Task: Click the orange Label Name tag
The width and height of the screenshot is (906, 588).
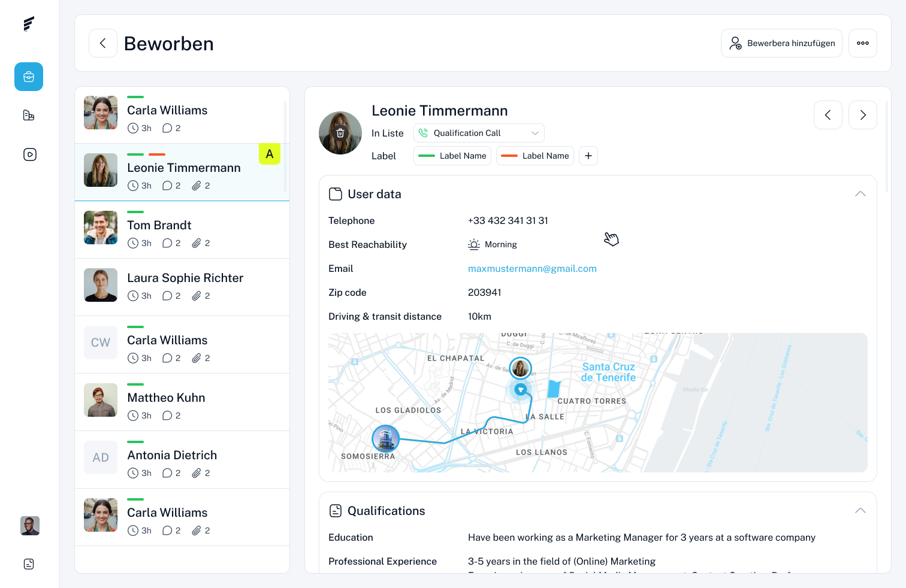Action: 535,156
